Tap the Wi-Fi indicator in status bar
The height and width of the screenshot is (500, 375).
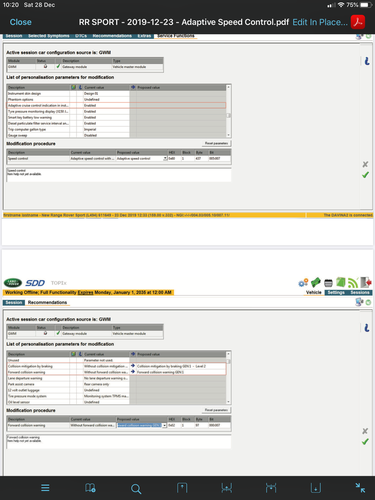point(341,5)
